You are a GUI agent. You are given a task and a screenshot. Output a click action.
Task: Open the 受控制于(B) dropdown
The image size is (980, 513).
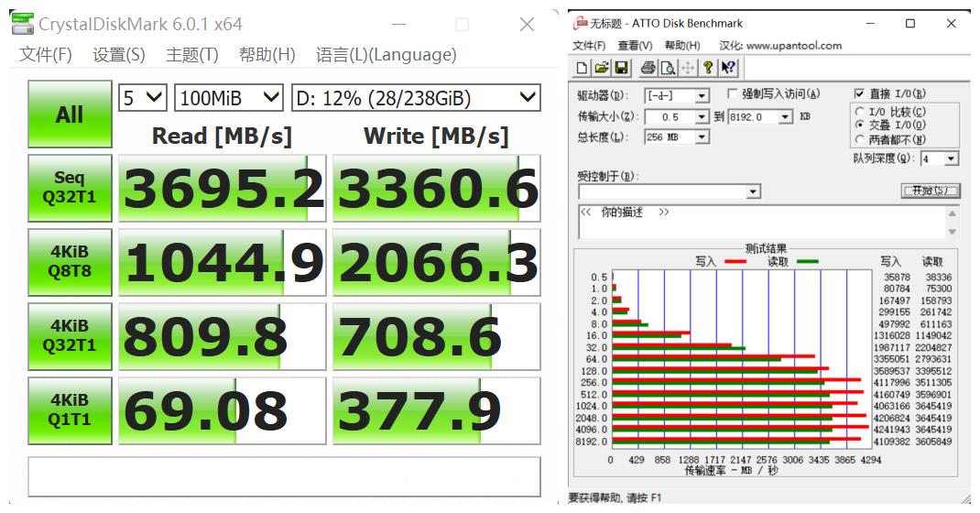(x=754, y=191)
